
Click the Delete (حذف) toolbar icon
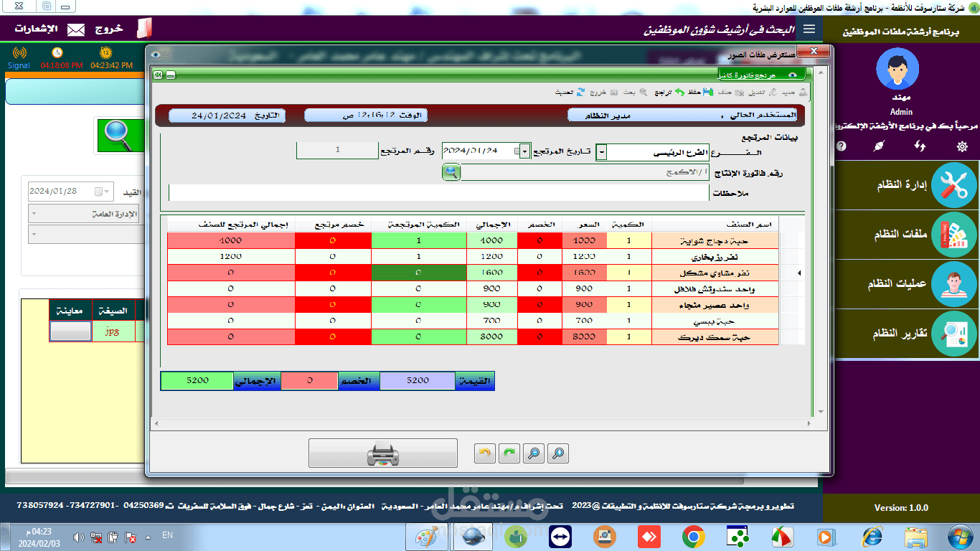[x=738, y=93]
